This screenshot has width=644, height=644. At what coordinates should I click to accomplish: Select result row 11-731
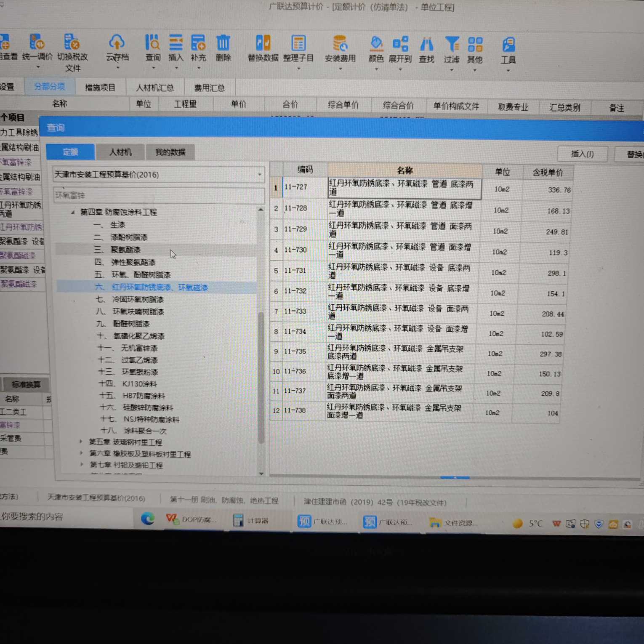click(x=420, y=271)
